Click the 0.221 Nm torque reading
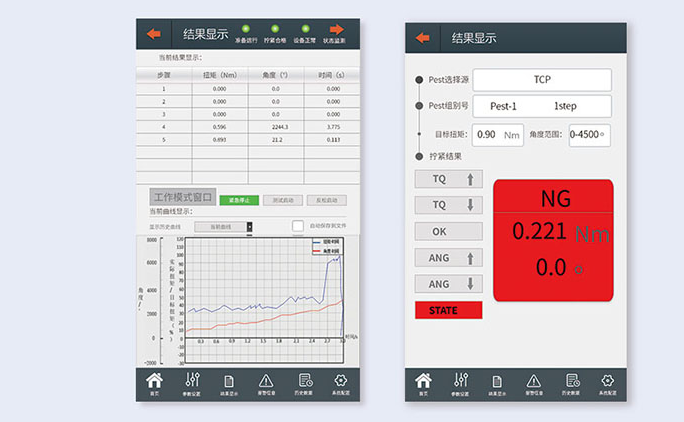The height and width of the screenshot is (422, 684). click(561, 232)
